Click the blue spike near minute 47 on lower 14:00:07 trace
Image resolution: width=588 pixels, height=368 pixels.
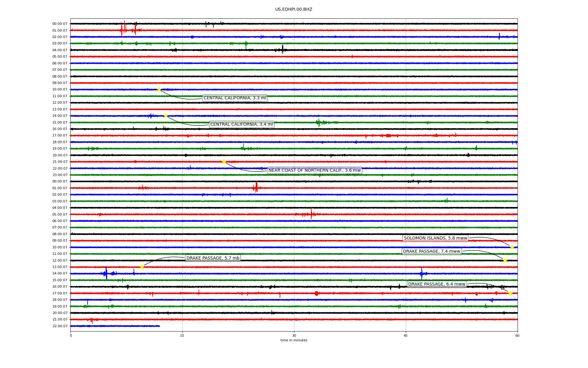(x=421, y=273)
